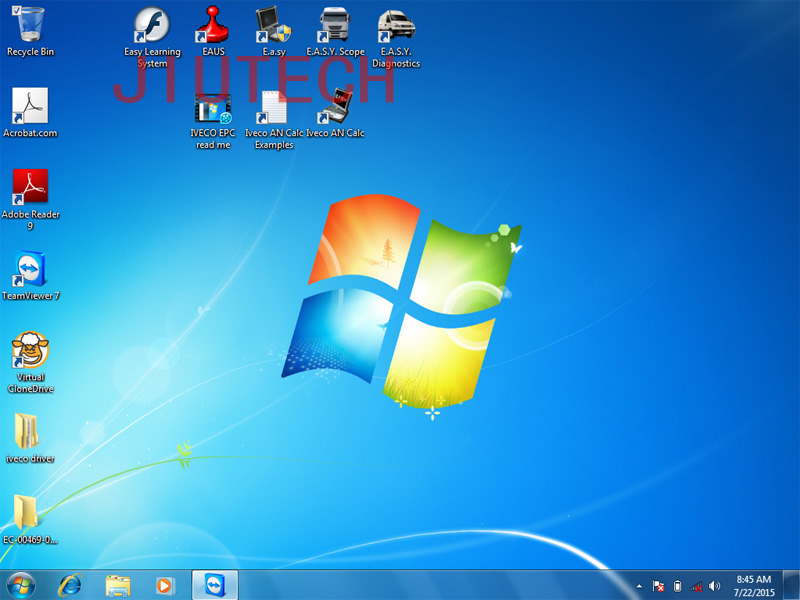Launch Internet Explorer from the taskbar
Viewport: 800px width, 600px height.
tap(70, 585)
